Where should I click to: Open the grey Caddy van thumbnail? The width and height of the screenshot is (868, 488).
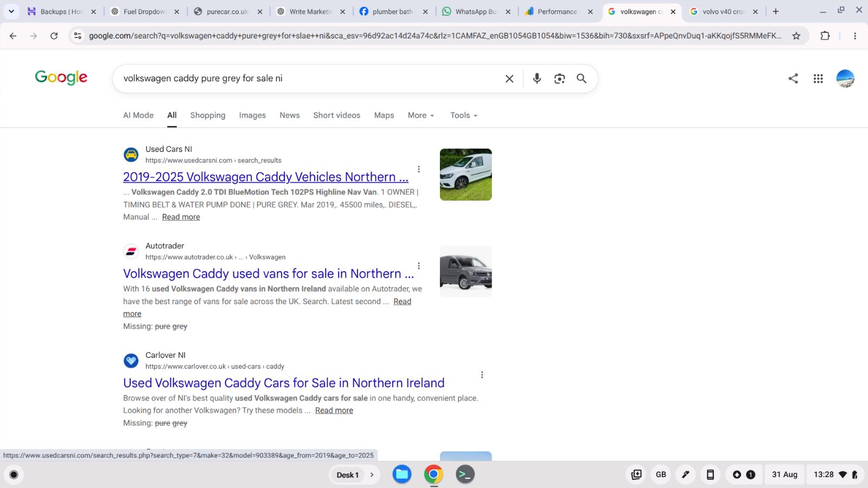click(466, 271)
